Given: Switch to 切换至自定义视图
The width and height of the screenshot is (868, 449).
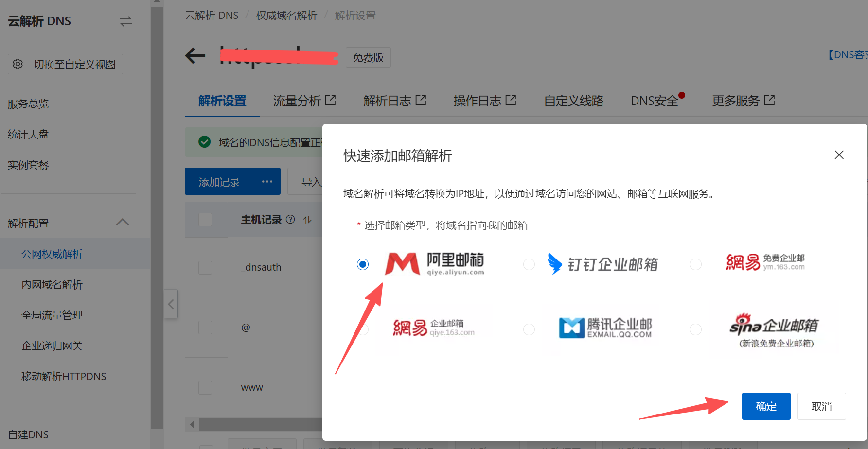Looking at the screenshot, I should point(75,64).
